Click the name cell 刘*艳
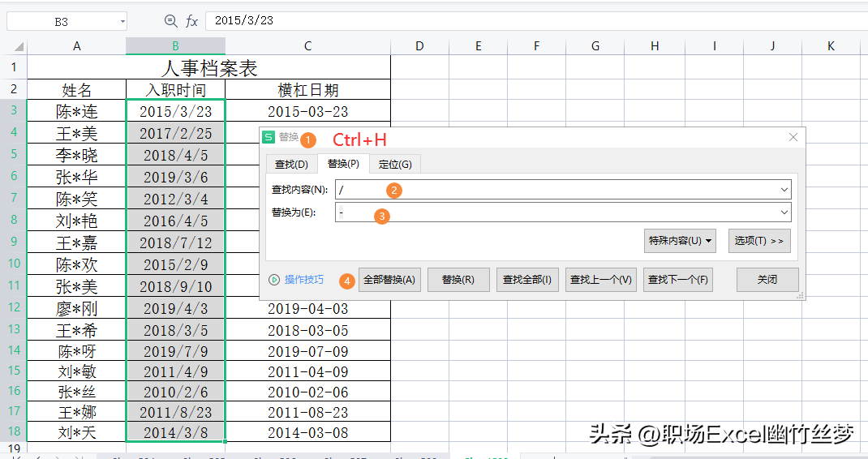The width and height of the screenshot is (868, 459). pyautogui.click(x=76, y=221)
